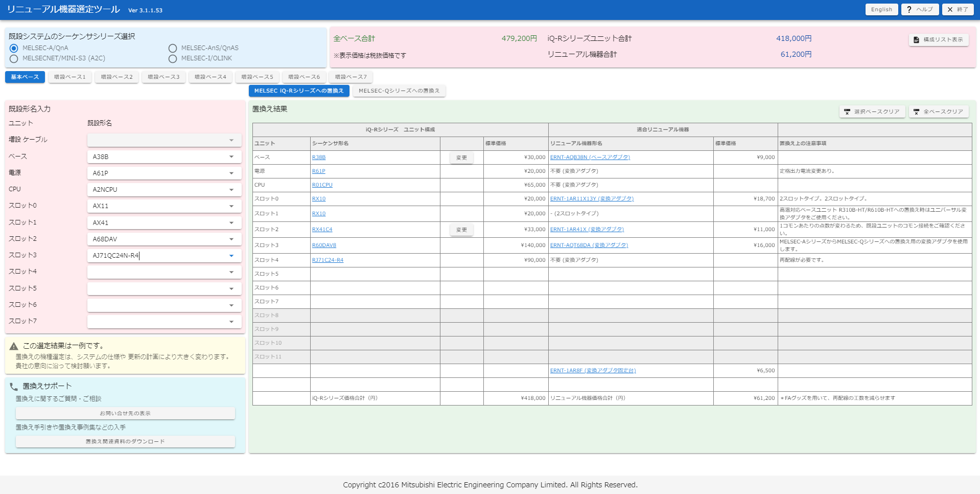This screenshot has height=494, width=980.
Task: Open the R01CPU link
Action: (322, 185)
